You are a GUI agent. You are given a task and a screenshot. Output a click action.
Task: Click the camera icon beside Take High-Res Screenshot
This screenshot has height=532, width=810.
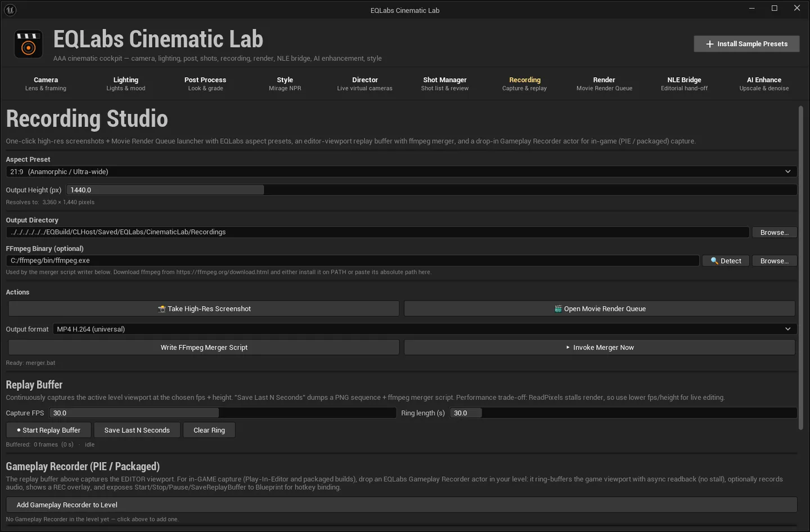161,309
